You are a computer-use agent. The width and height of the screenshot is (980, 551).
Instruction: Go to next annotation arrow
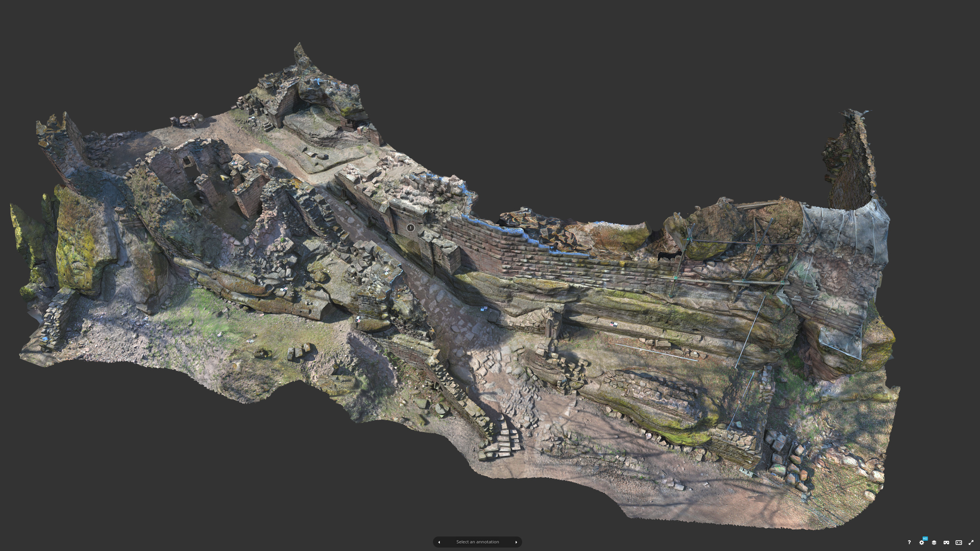coord(516,542)
